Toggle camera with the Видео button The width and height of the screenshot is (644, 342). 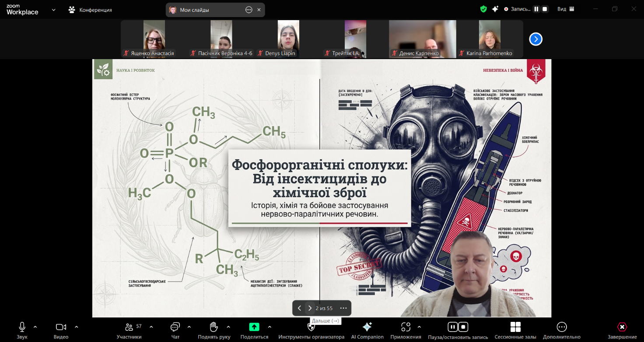tap(61, 327)
